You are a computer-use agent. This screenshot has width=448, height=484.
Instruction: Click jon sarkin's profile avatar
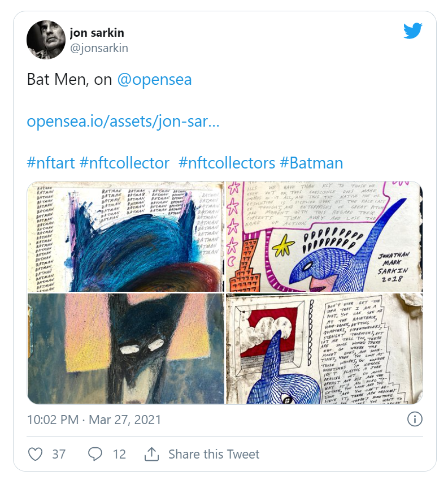(x=46, y=40)
